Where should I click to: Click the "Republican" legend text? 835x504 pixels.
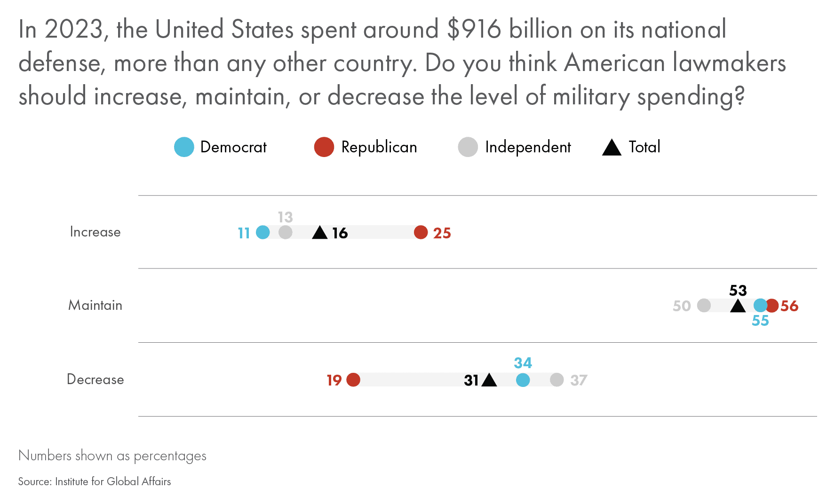(379, 147)
